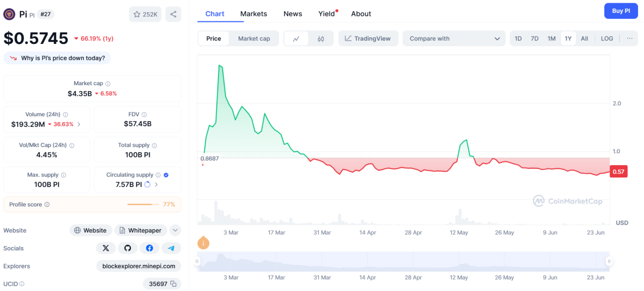The image size is (644, 291).
Task: Click left handle of range navigator
Action: point(197,262)
